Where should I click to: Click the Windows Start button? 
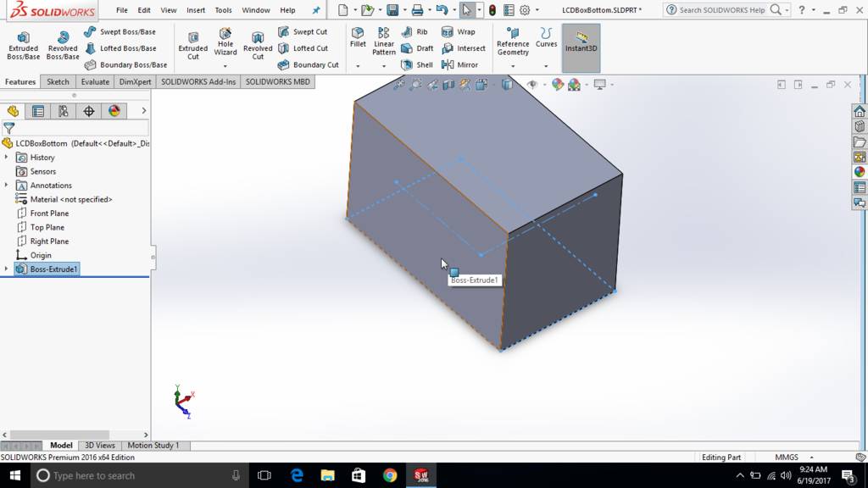point(15,475)
